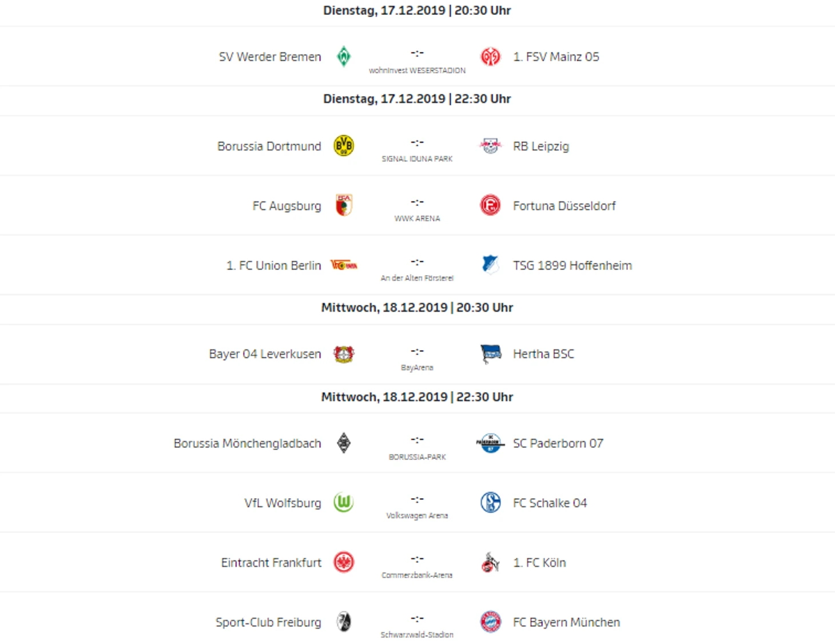This screenshot has width=835, height=644.
Task: Click the FC Schalke 04 crest
Action: pyautogui.click(x=490, y=503)
